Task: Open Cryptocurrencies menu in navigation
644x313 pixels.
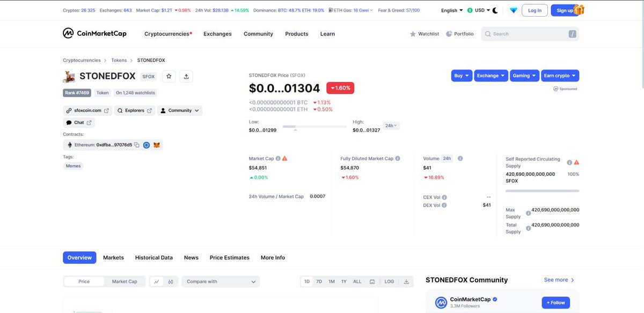Action: coord(168,34)
